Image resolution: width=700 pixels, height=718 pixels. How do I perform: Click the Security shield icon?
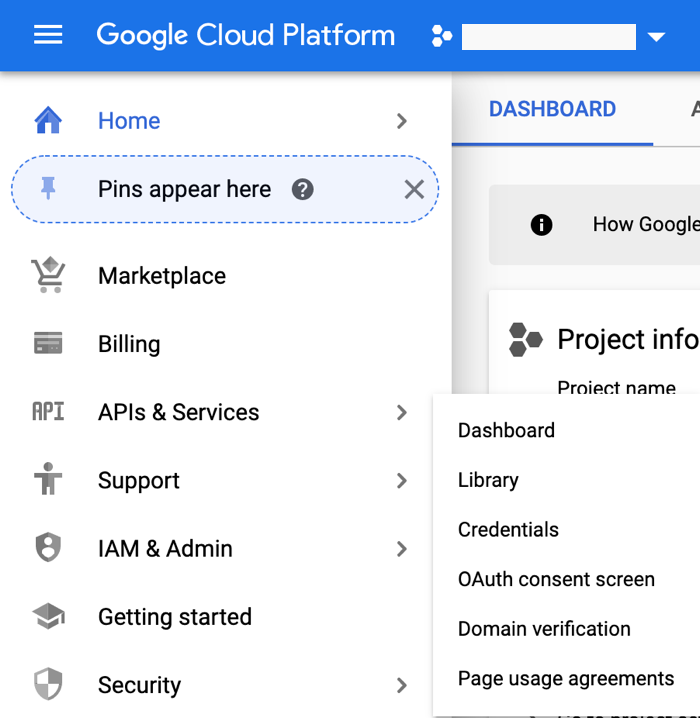click(48, 685)
